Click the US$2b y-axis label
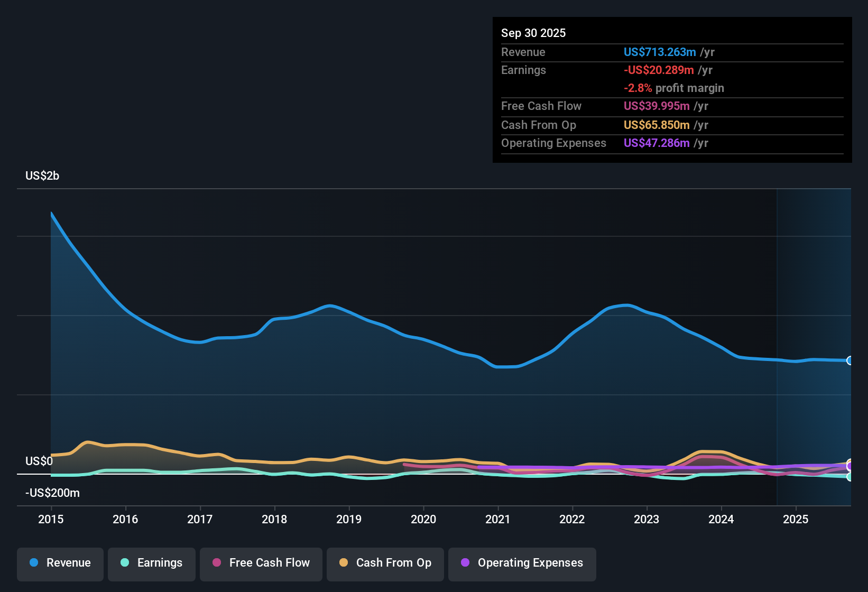The width and height of the screenshot is (868, 592). tap(42, 175)
